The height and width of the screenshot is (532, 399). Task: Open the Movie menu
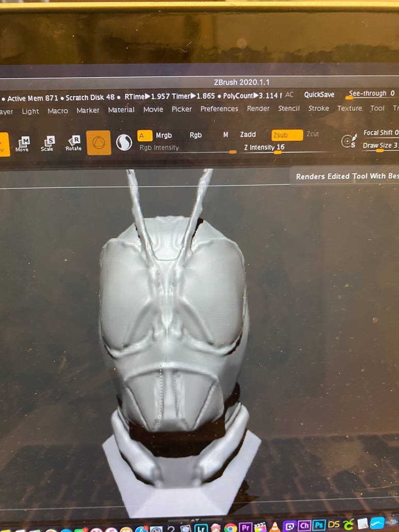pyautogui.click(x=153, y=109)
